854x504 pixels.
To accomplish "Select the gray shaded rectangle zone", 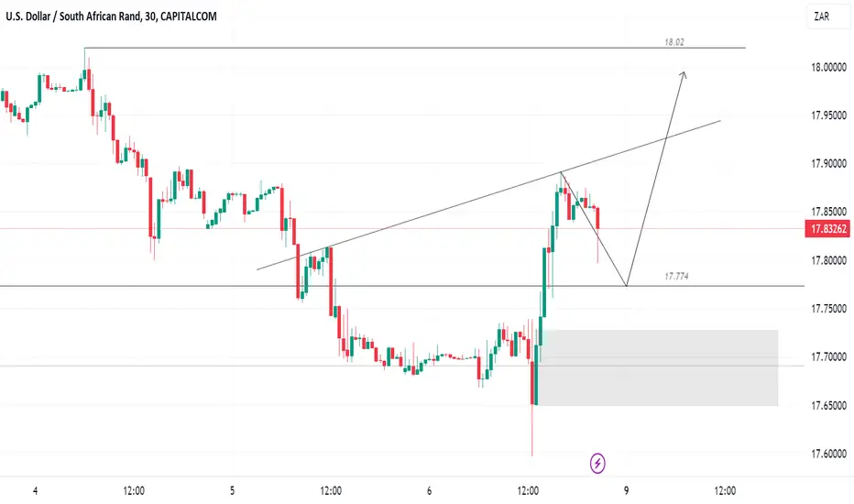I will pos(658,367).
